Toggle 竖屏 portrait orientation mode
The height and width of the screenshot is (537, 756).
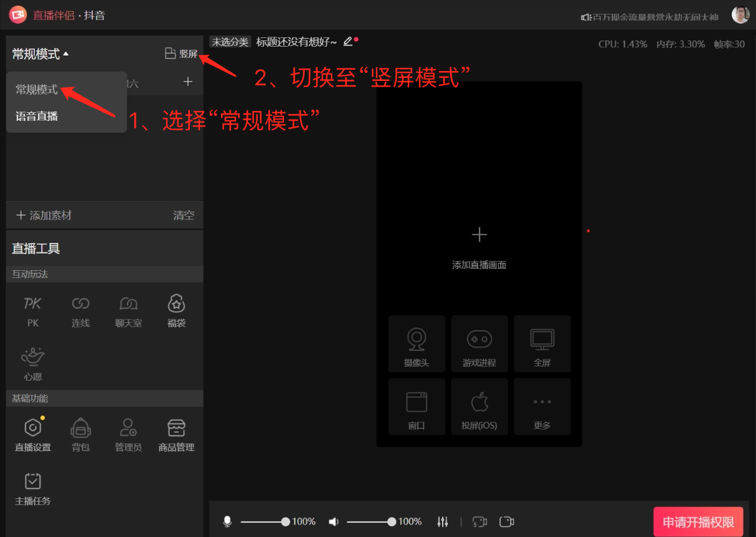coord(181,54)
